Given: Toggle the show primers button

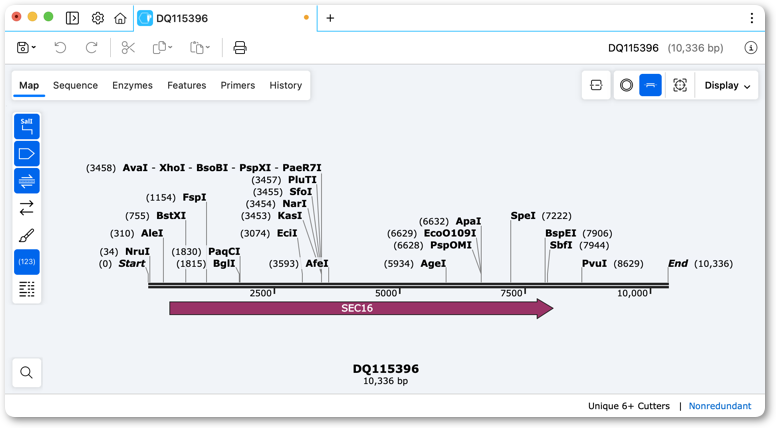Looking at the screenshot, I should pos(27,181).
